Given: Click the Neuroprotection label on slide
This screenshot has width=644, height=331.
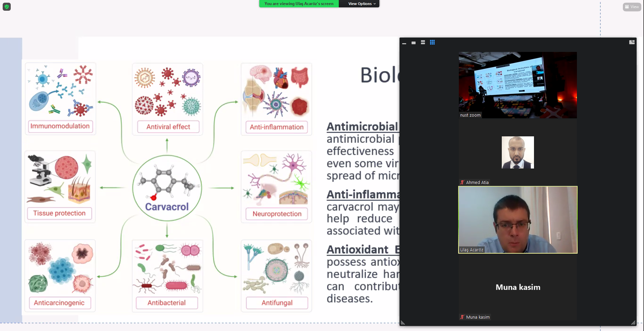Looking at the screenshot, I should point(277,214).
